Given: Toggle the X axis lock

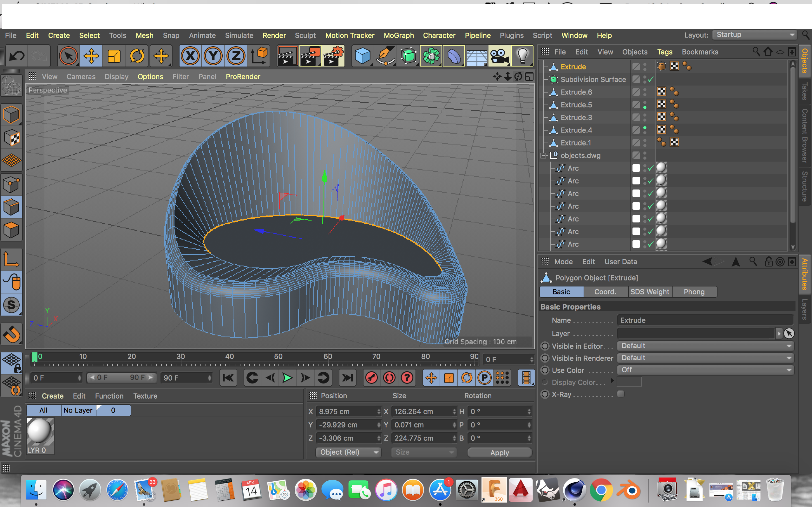Looking at the screenshot, I should click(x=190, y=56).
